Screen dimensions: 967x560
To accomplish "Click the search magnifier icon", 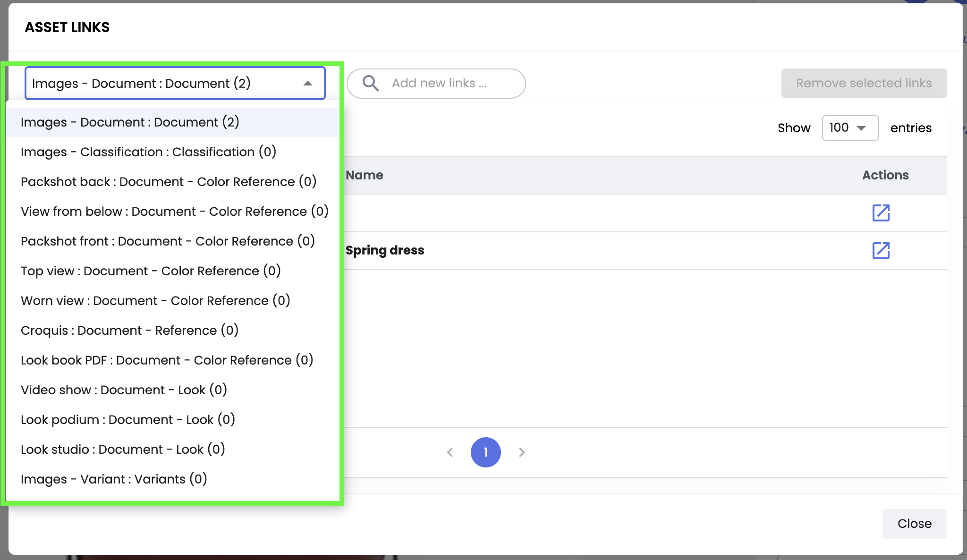I will tap(370, 84).
